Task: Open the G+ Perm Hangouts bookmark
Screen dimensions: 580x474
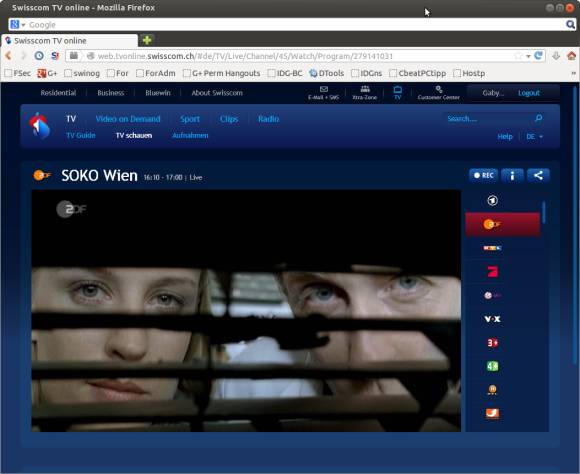Action: coord(222,73)
